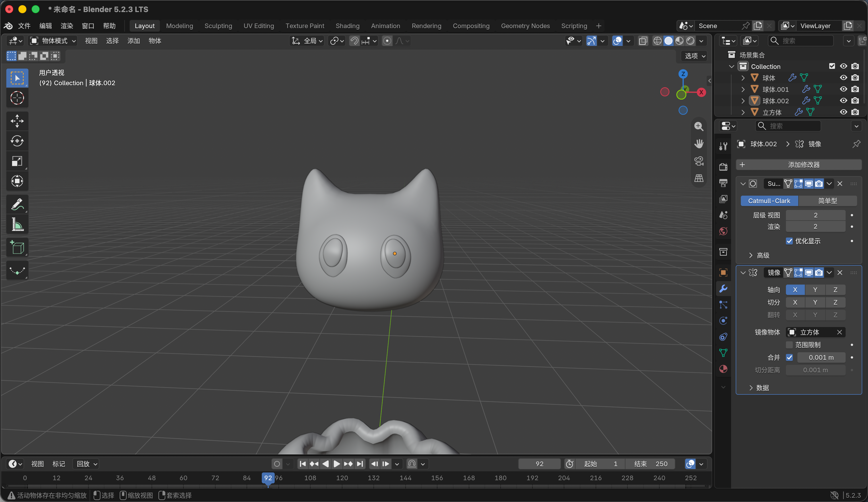Open Render properties tab icon

(723, 167)
